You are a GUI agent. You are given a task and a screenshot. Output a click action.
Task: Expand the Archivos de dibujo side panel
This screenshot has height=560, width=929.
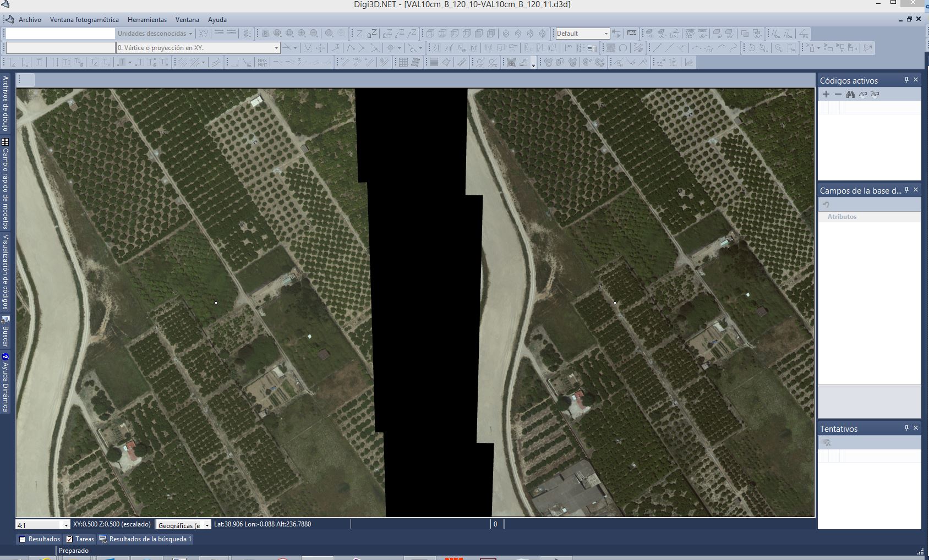pos(6,103)
